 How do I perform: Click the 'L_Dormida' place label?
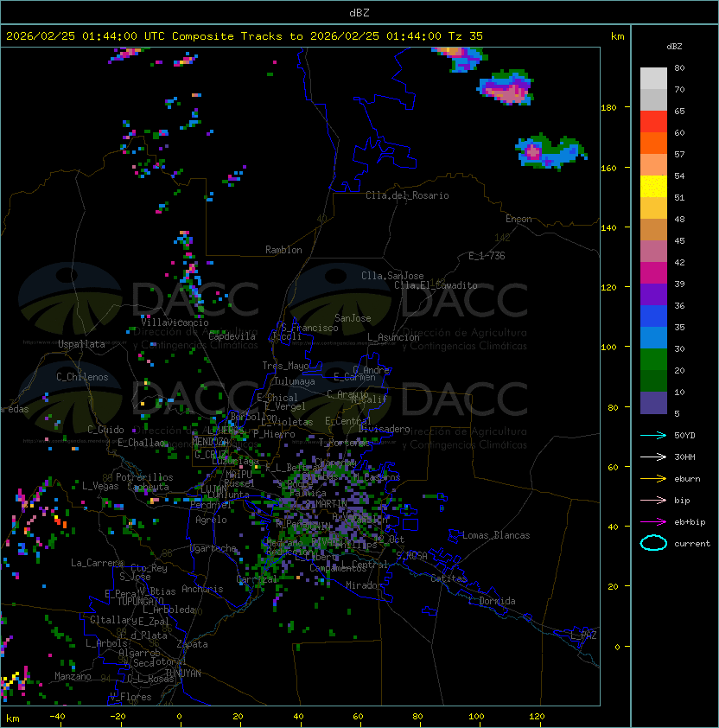pyautogui.click(x=492, y=601)
